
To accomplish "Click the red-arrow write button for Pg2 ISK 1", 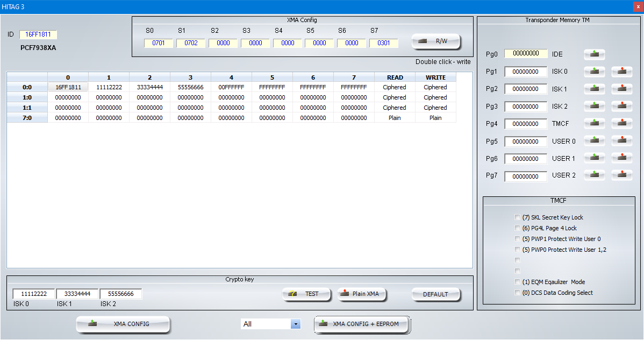I will pos(622,88).
